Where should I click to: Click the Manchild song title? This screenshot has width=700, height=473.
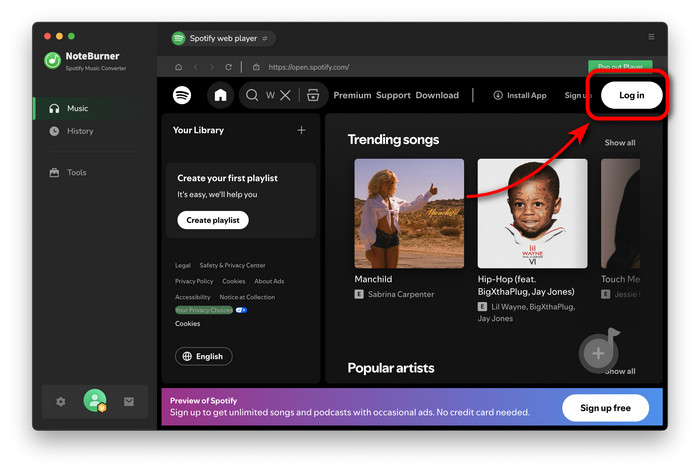click(373, 279)
